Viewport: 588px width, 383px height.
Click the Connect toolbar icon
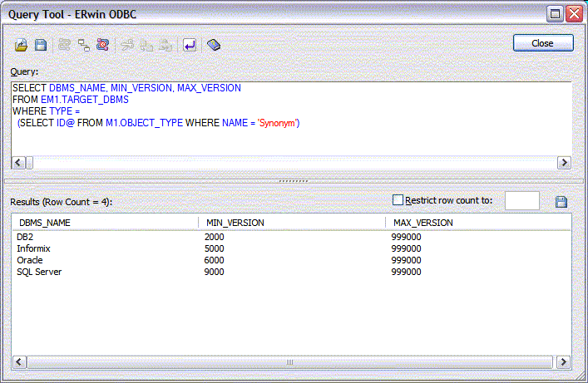65,46
